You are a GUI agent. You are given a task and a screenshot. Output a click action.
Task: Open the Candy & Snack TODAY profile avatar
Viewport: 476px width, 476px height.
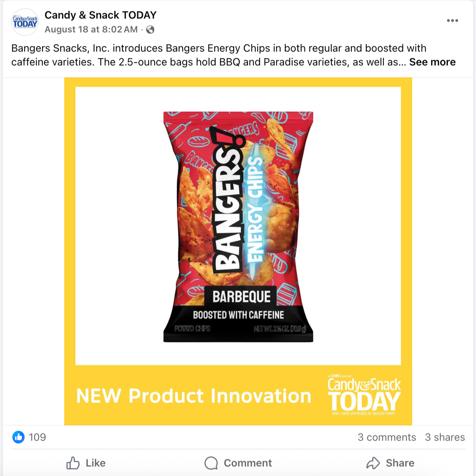click(25, 22)
